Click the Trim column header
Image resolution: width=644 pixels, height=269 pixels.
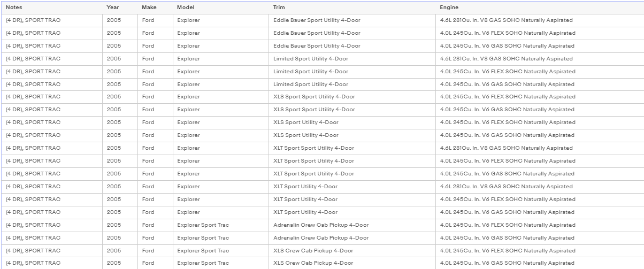click(353, 7)
